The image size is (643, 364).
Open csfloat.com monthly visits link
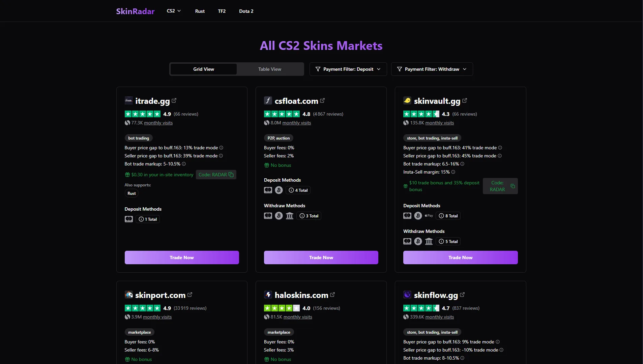[297, 123]
